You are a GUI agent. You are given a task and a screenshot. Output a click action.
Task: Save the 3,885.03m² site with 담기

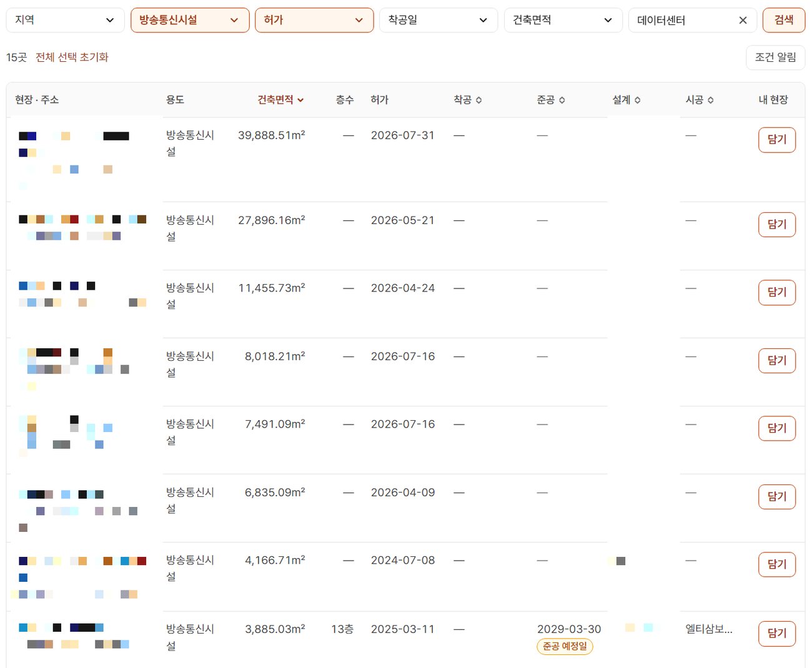point(777,634)
